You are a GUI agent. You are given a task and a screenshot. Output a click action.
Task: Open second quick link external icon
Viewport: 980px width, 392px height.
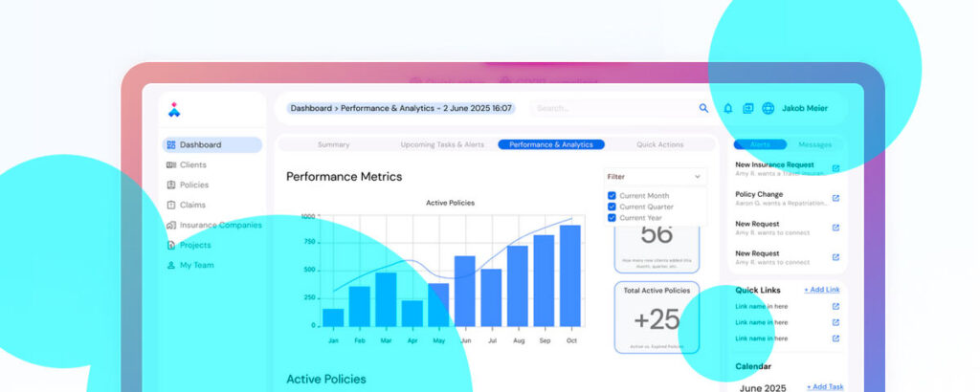point(835,322)
